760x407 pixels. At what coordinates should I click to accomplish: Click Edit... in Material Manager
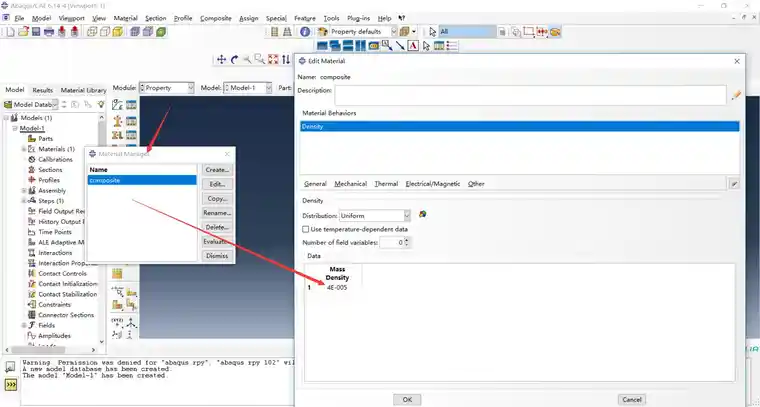(x=217, y=184)
